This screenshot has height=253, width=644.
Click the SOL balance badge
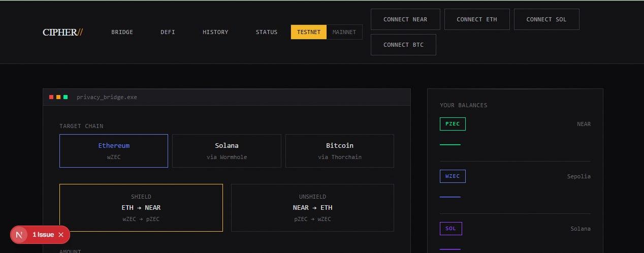[450, 229]
